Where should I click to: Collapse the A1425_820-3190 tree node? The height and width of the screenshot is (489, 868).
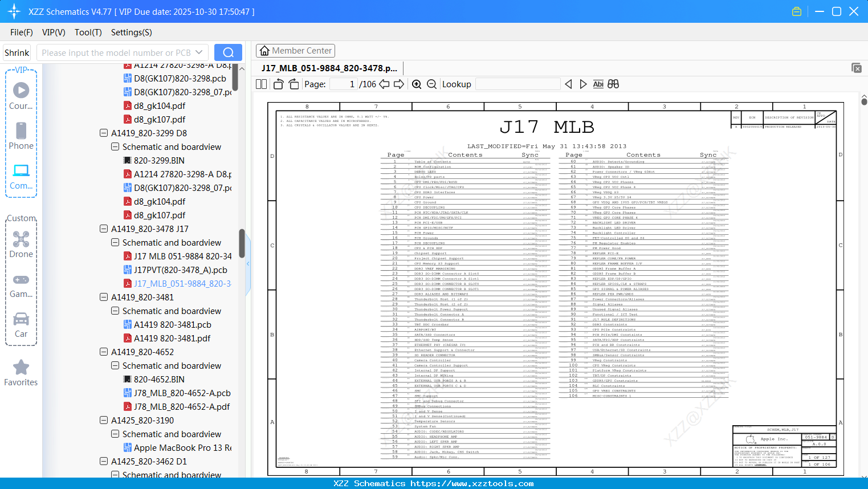click(104, 420)
